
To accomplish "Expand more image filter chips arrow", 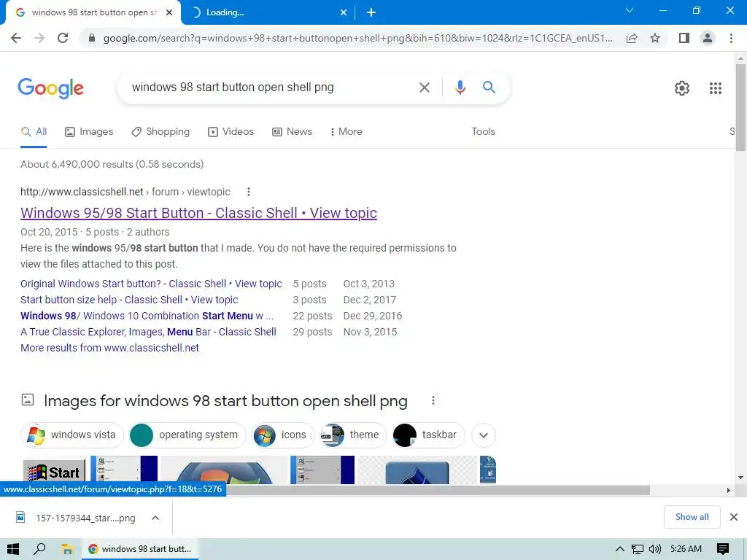I will coord(484,435).
